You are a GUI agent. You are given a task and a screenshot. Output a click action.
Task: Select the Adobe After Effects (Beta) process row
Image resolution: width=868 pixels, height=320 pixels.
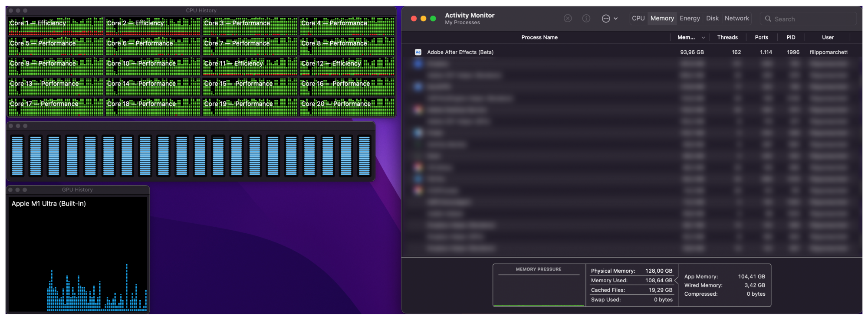(x=631, y=52)
